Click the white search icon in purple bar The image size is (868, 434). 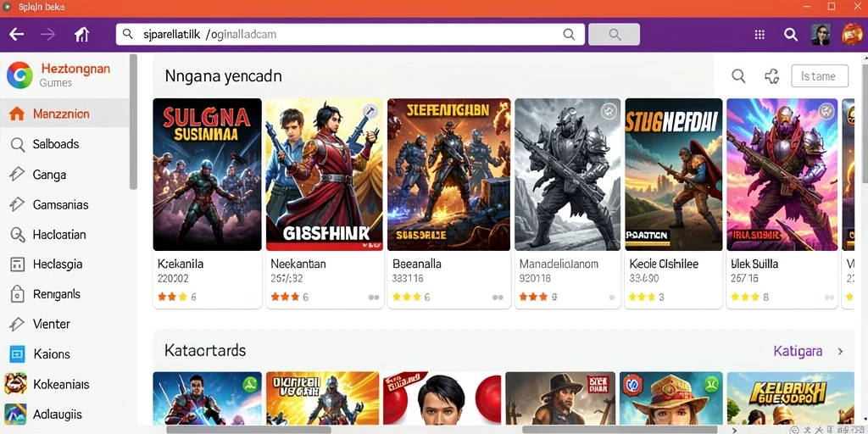(791, 34)
